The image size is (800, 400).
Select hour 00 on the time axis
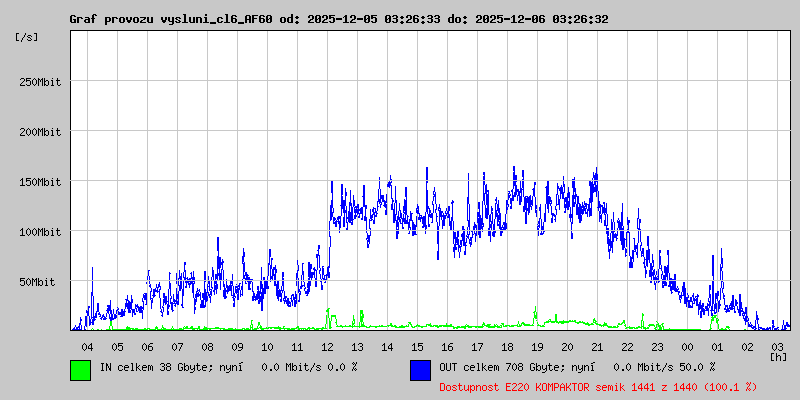coord(687,346)
